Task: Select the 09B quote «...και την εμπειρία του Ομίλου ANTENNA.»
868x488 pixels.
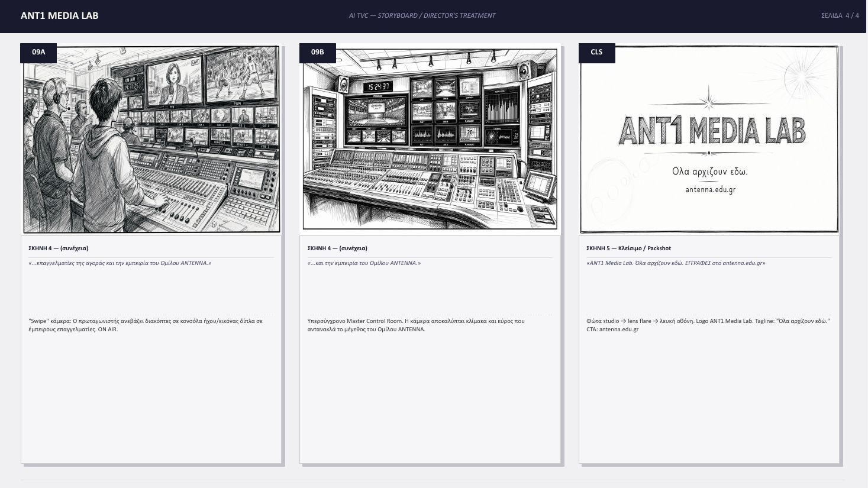Action: pyautogui.click(x=364, y=263)
